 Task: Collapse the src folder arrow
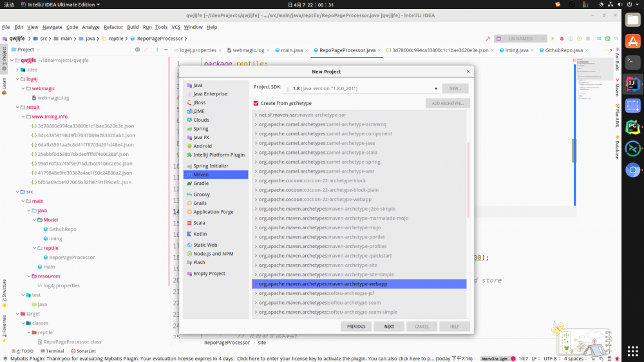[17, 192]
